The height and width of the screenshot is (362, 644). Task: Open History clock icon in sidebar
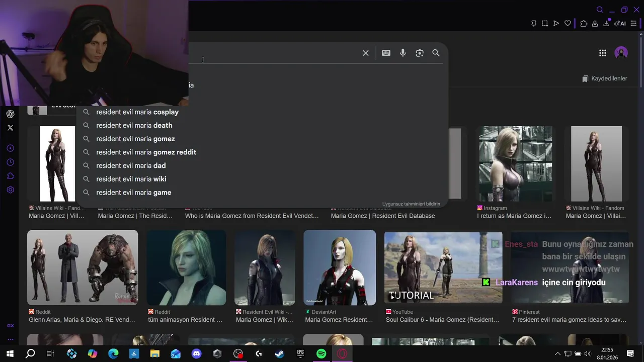click(10, 162)
